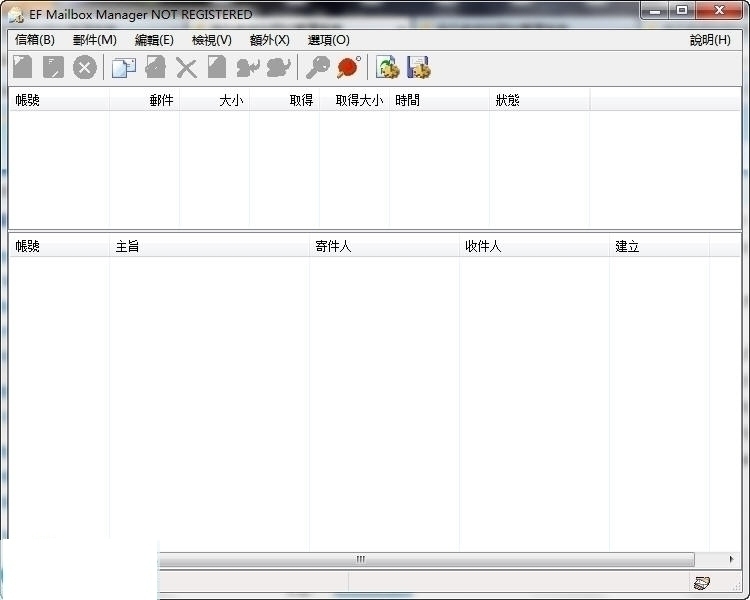Click the horizontal scrollbar thumb

pos(360,559)
